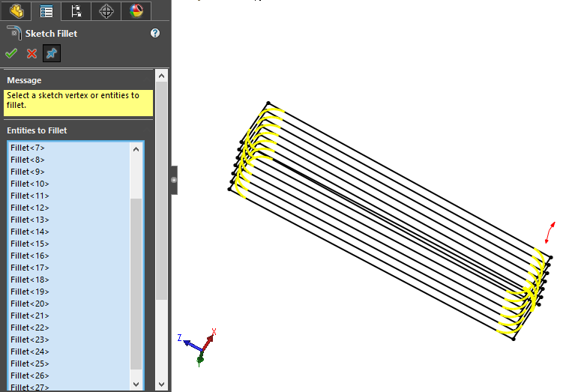This screenshot has height=392, width=581.
Task: Accept the sketch fillet with green checkmark
Action: (x=11, y=54)
